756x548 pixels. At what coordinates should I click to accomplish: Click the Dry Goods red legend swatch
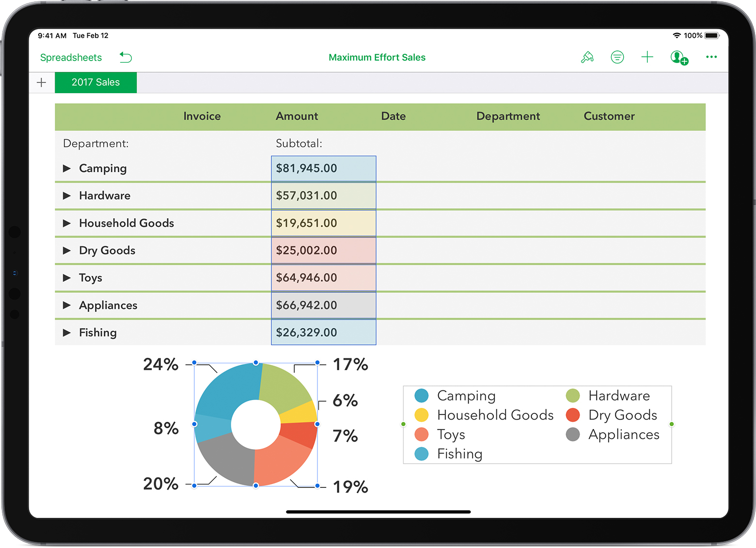click(573, 415)
